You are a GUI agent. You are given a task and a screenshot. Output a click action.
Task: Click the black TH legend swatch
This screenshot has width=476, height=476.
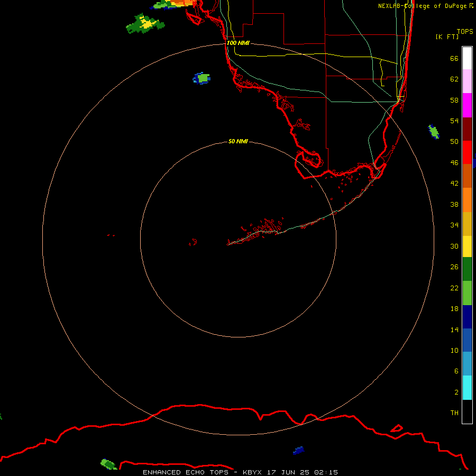point(467,411)
